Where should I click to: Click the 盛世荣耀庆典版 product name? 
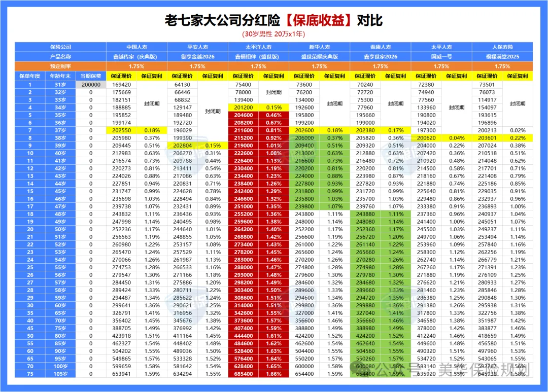click(x=319, y=56)
